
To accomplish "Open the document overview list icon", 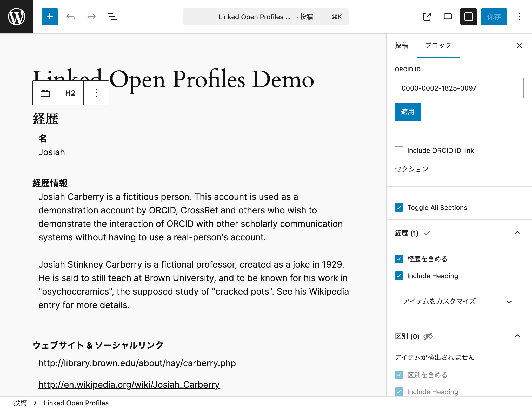I will [x=112, y=17].
